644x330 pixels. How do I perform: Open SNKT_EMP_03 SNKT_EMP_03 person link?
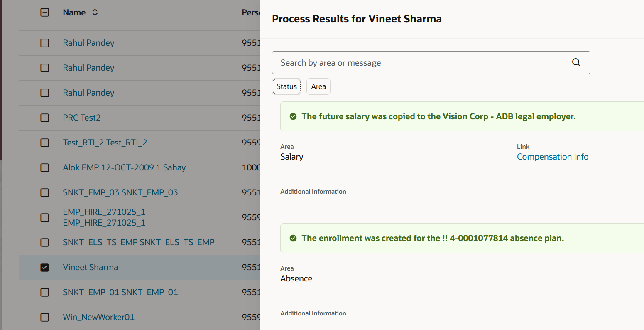[120, 192]
